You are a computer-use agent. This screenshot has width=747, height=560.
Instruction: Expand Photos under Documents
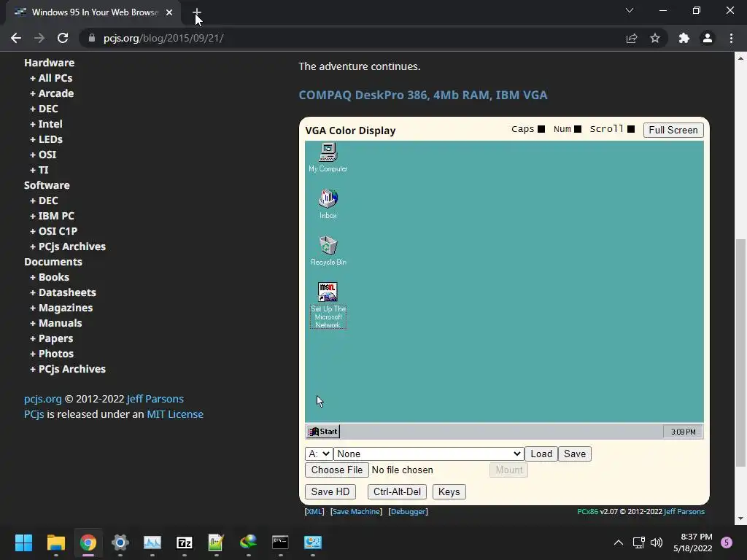point(52,354)
